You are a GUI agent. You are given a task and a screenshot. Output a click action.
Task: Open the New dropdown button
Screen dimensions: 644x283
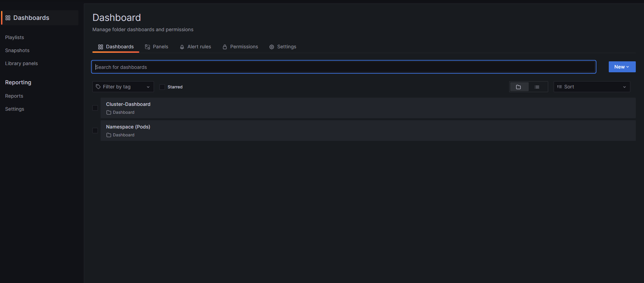pyautogui.click(x=622, y=67)
